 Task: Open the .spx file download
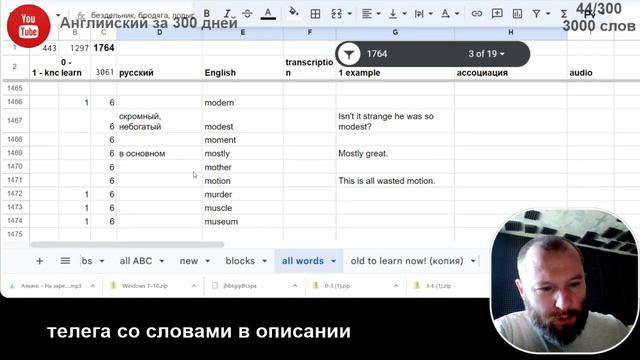pyautogui.click(x=240, y=286)
